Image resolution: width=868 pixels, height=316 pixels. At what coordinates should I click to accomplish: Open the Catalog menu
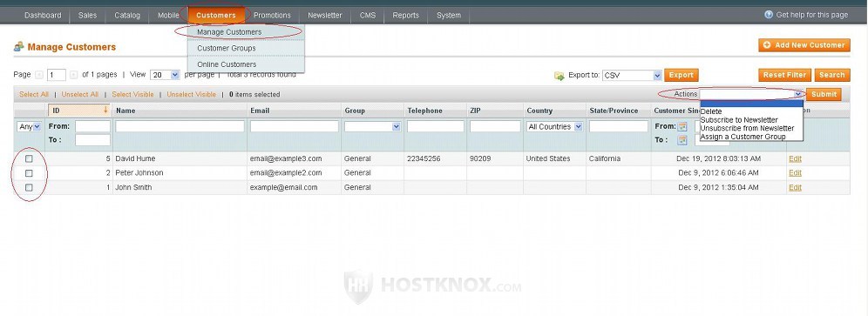click(x=127, y=16)
